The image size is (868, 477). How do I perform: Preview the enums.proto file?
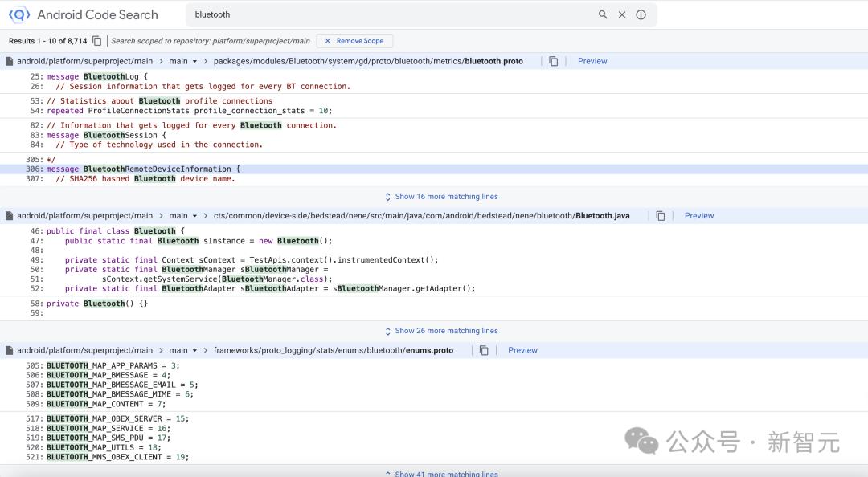pos(522,350)
